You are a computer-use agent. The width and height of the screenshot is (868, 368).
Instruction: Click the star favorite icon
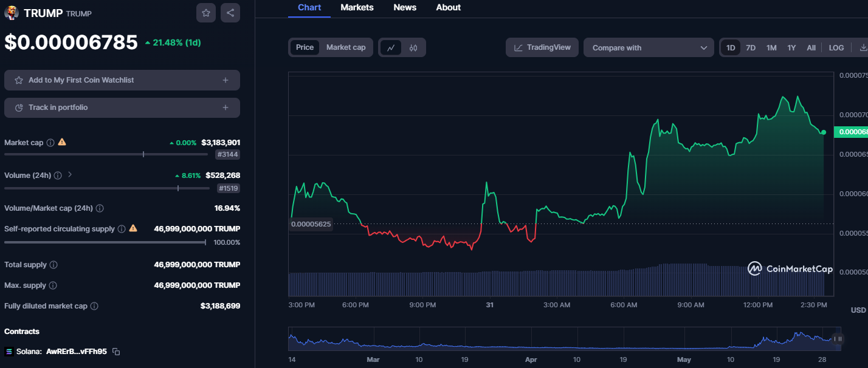tap(206, 13)
